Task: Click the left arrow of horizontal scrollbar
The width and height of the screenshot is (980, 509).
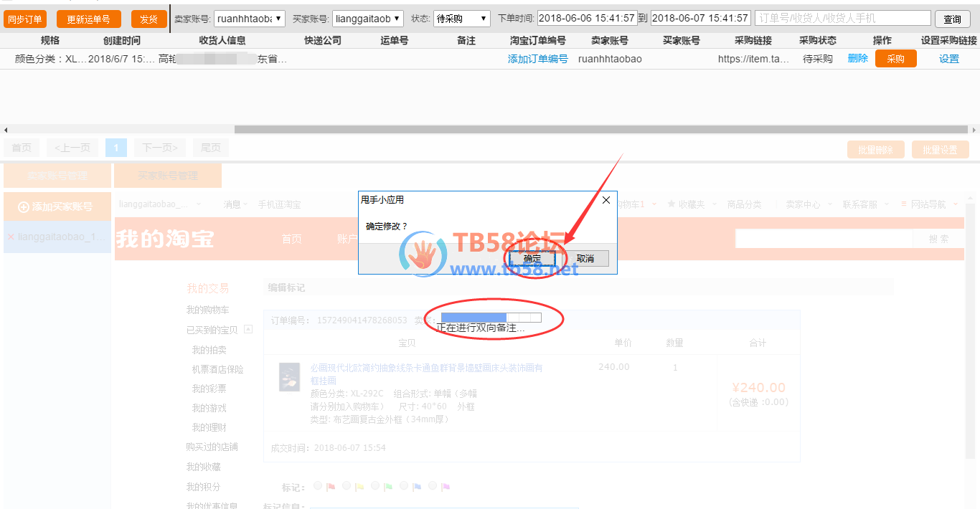Action: [6, 130]
